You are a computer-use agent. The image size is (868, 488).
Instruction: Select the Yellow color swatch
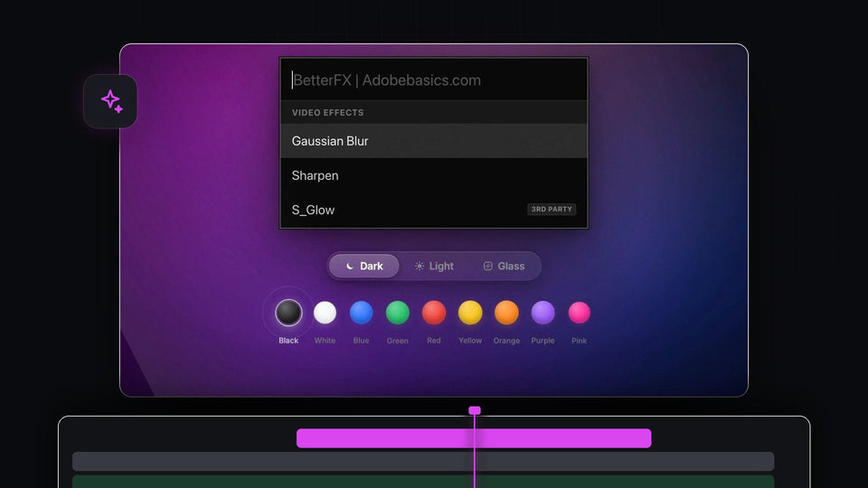click(x=470, y=313)
